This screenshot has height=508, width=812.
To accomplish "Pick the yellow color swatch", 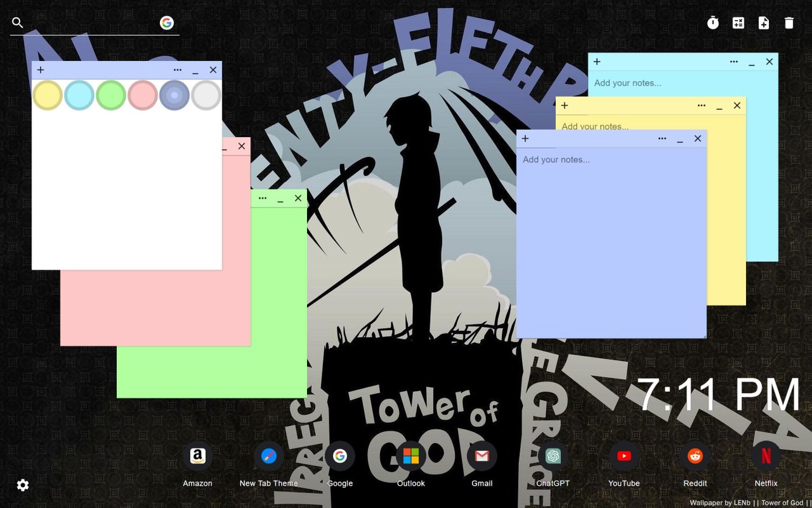I will click(48, 95).
